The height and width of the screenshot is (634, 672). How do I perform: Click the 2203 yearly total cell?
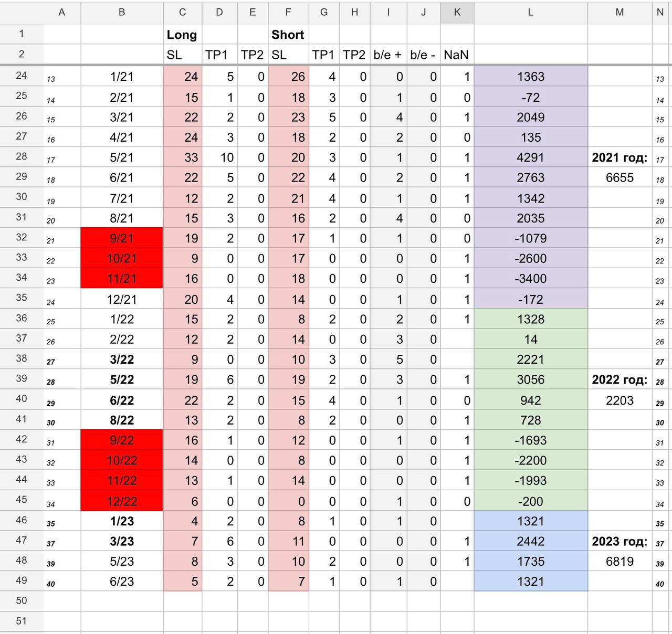(x=619, y=400)
